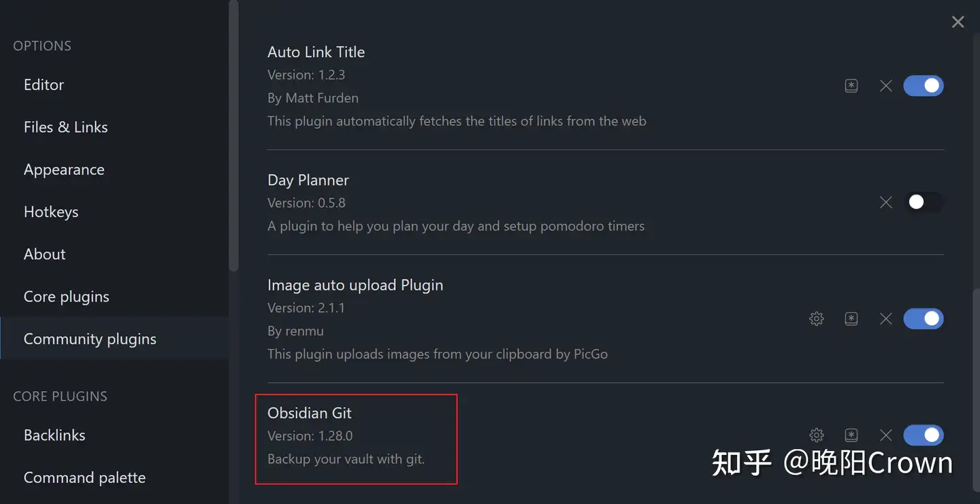
Task: Open hotkeys for Image auto upload Plugin
Action: point(851,318)
